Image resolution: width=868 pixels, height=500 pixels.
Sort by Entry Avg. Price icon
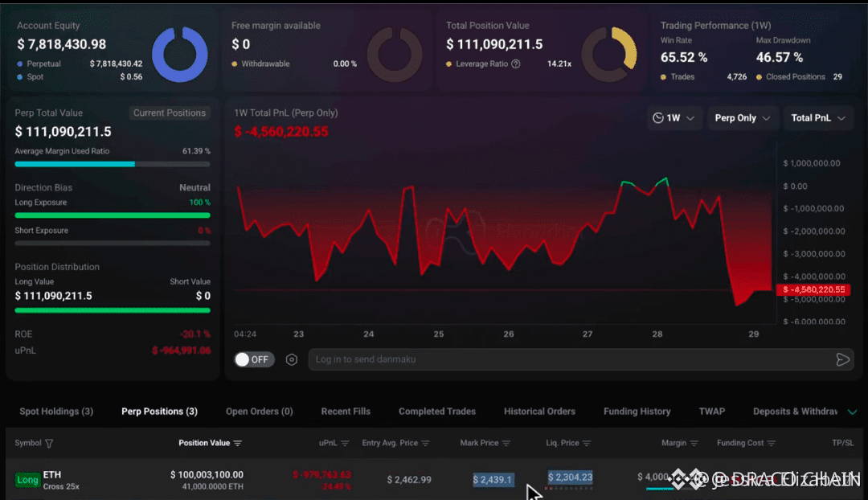click(425, 443)
